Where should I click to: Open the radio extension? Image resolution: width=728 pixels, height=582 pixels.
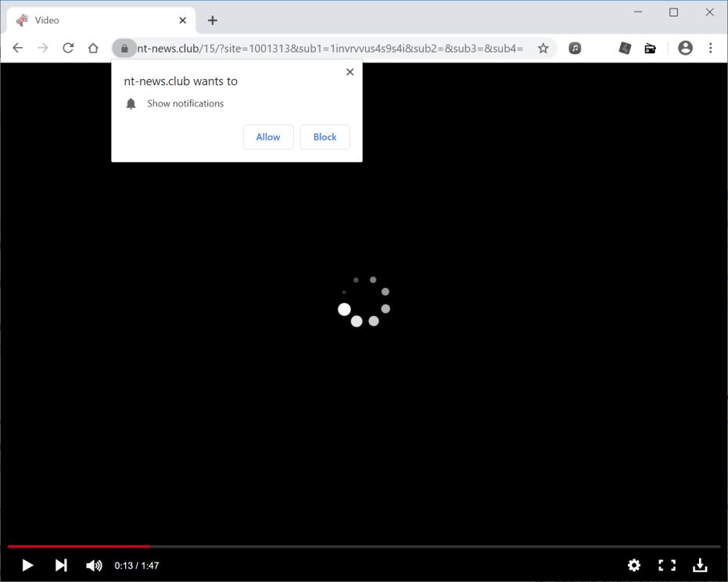650,48
